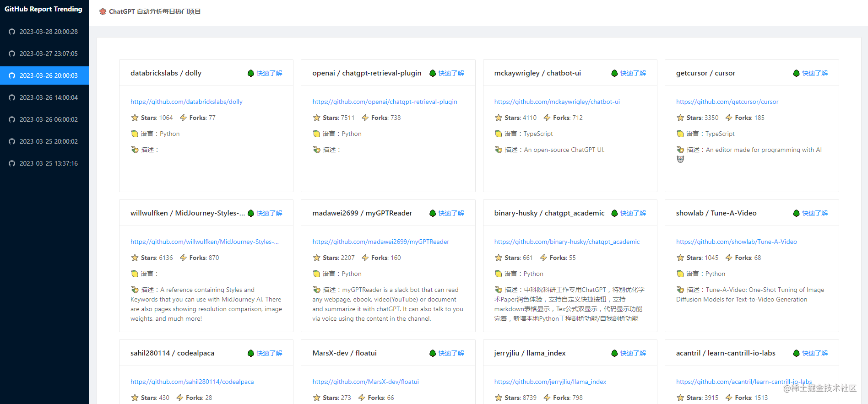Click the card title getcursor / cursor
Viewport: 868px width, 404px height.
tap(705, 73)
